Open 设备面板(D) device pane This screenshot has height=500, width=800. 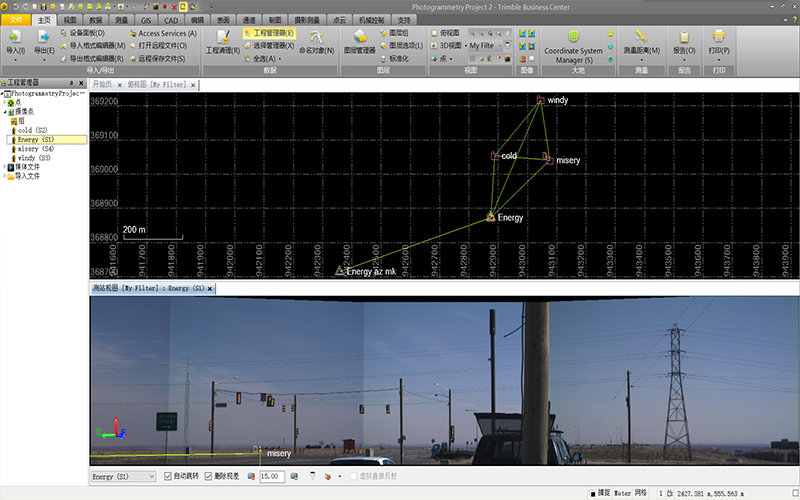point(82,33)
